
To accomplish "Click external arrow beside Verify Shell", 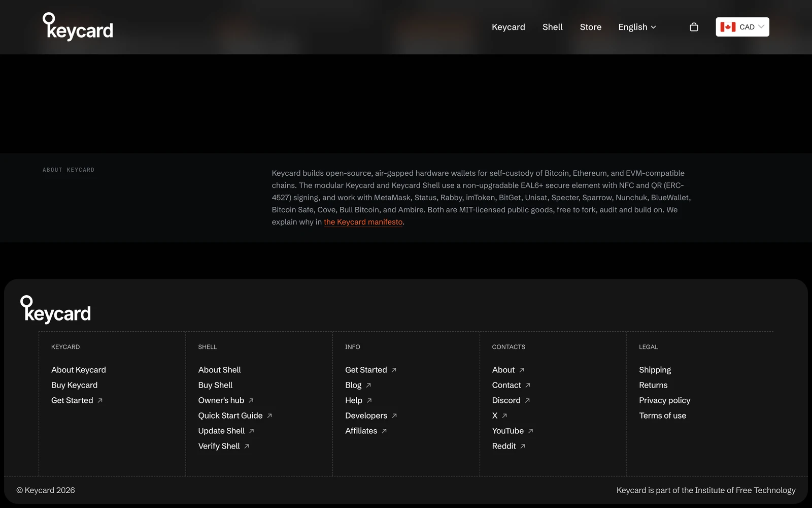I will [x=247, y=447].
